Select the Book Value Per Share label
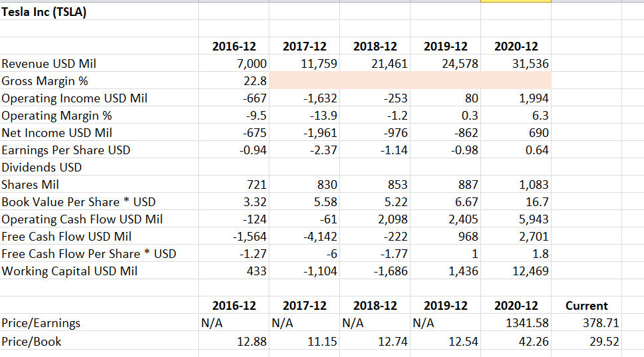The image size is (644, 357). [x=79, y=201]
